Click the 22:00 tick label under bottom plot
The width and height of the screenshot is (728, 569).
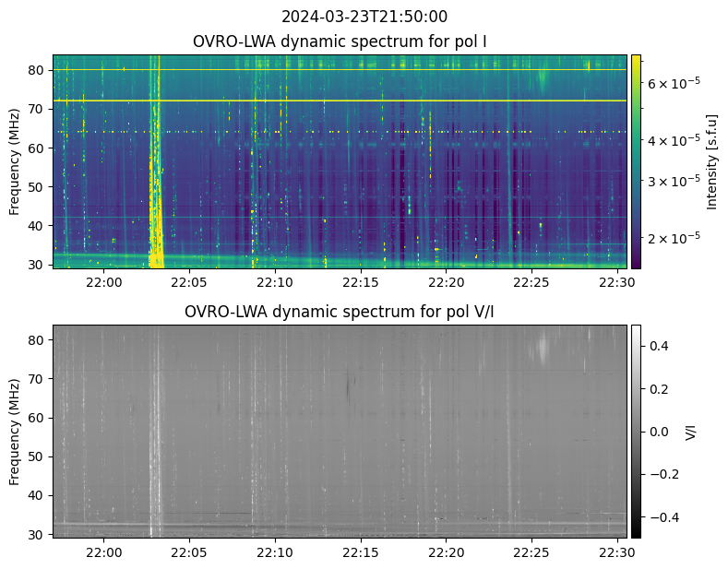coord(103,552)
